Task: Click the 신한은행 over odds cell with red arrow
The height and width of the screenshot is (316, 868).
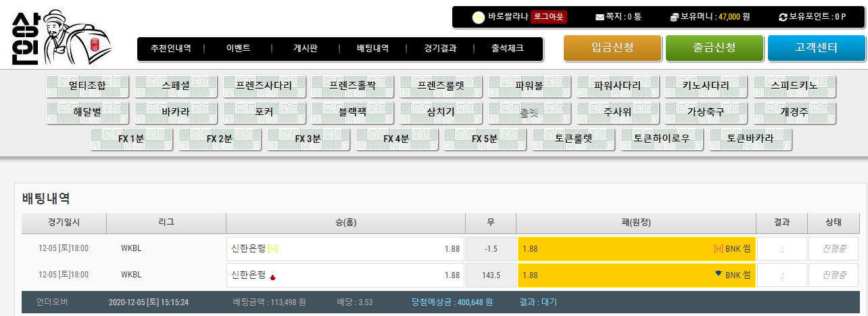Action: point(345,275)
